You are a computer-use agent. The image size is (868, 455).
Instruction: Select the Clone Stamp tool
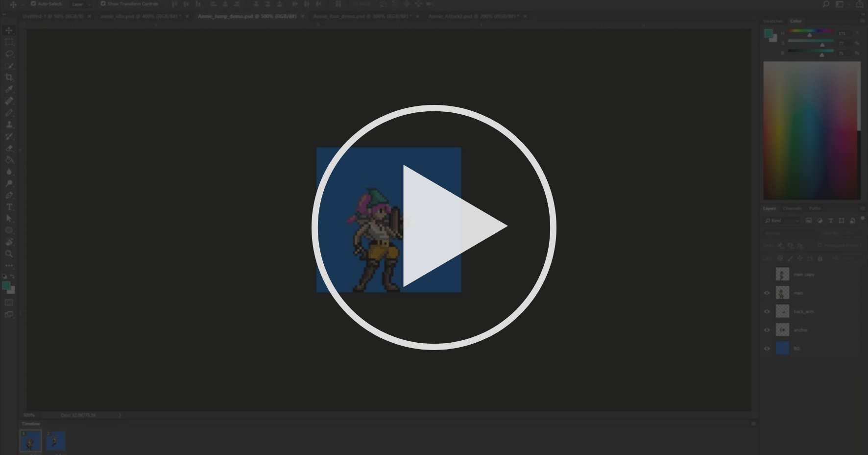(x=9, y=125)
